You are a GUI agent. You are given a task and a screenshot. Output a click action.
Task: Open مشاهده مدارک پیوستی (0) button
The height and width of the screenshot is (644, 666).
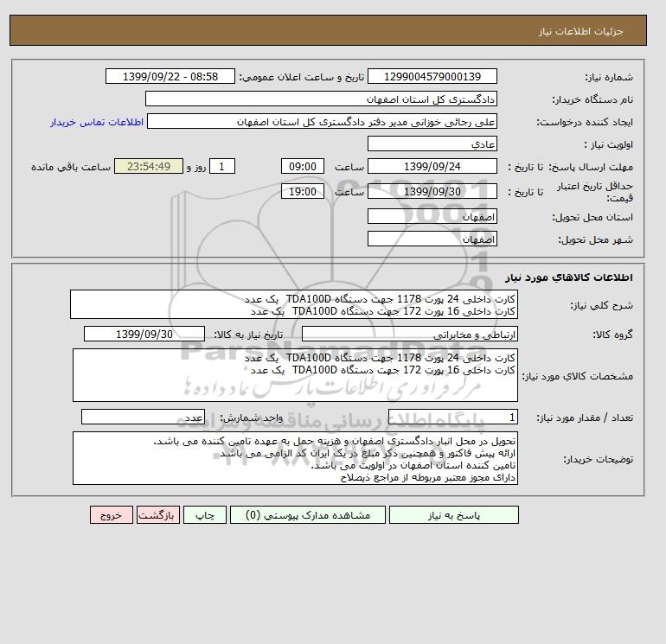[x=308, y=515]
